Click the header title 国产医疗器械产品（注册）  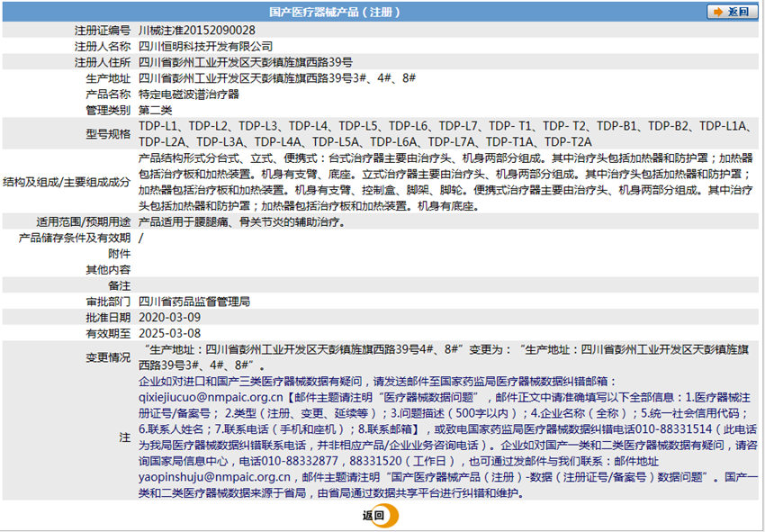click(335, 13)
